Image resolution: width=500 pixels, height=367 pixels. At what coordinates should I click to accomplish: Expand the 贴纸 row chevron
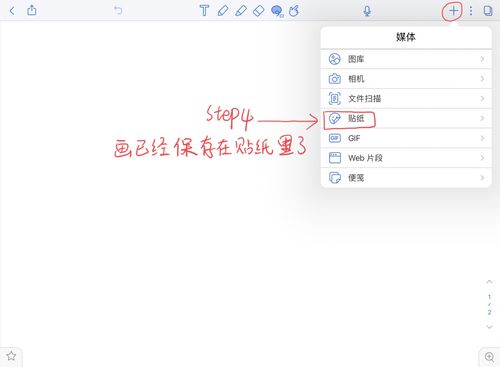[482, 118]
